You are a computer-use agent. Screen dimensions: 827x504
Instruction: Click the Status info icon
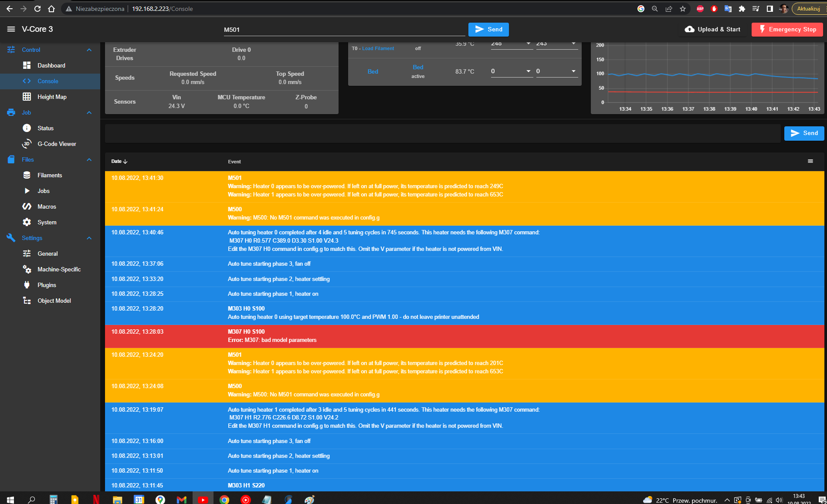27,128
